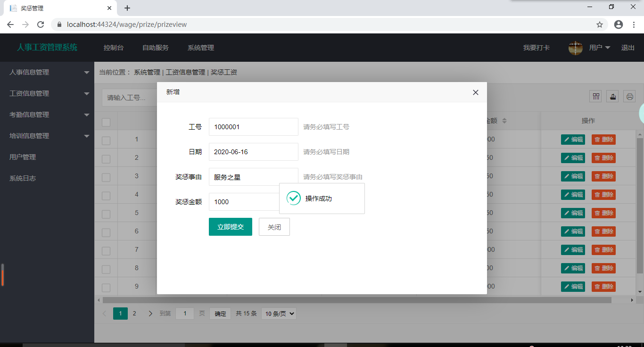644x347 pixels.
Task: Open the column filter grid icon
Action: [x=596, y=96]
